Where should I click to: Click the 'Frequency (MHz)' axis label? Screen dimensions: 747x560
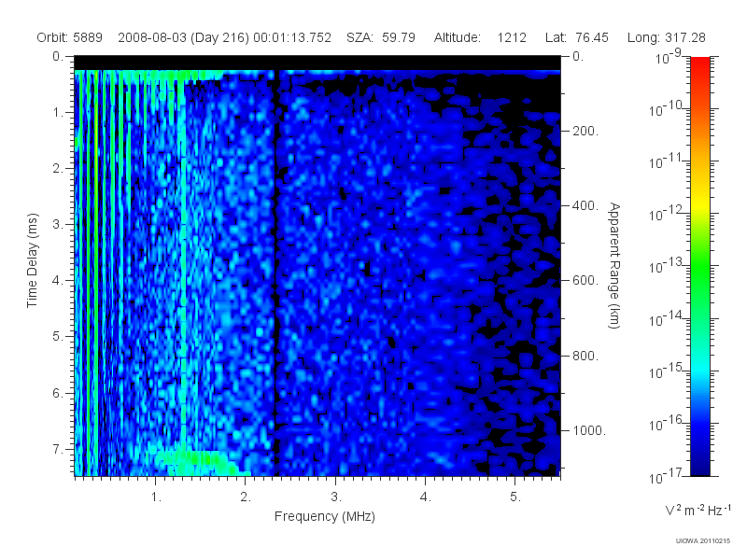tap(324, 517)
